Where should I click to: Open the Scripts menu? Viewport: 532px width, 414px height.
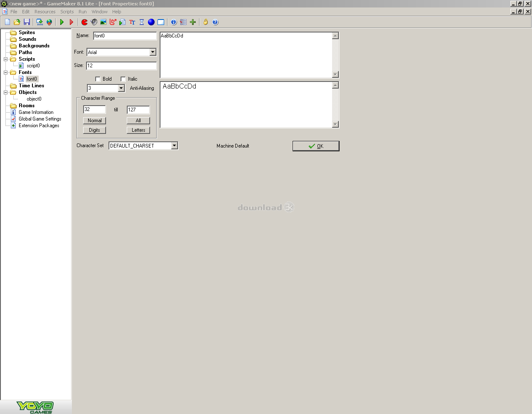(x=67, y=12)
